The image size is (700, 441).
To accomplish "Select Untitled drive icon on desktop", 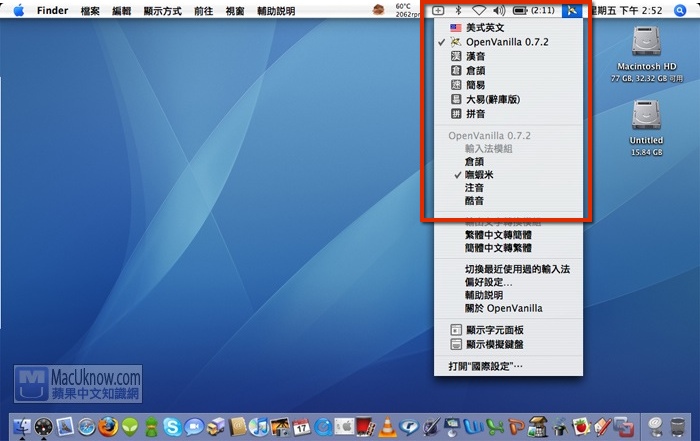I will tap(646, 116).
